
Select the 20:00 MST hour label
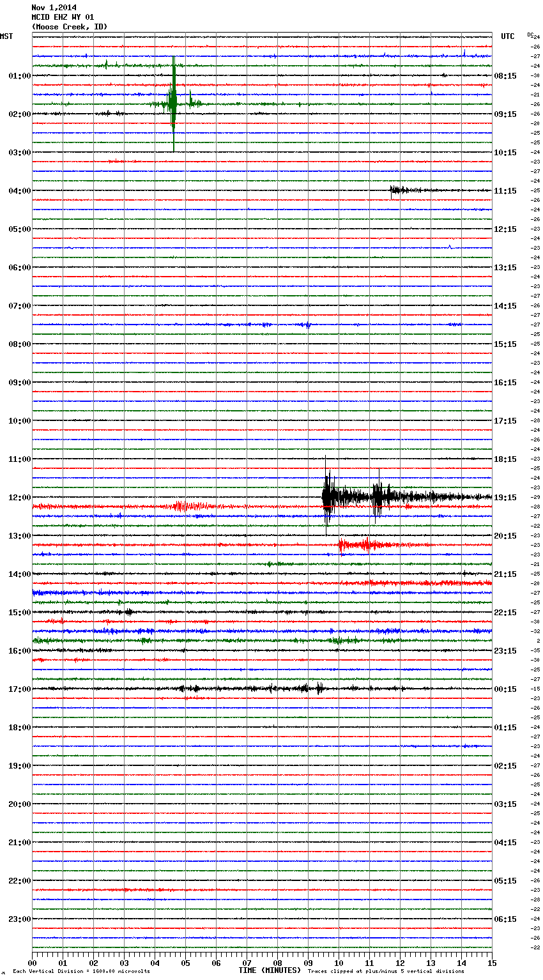click(x=20, y=804)
